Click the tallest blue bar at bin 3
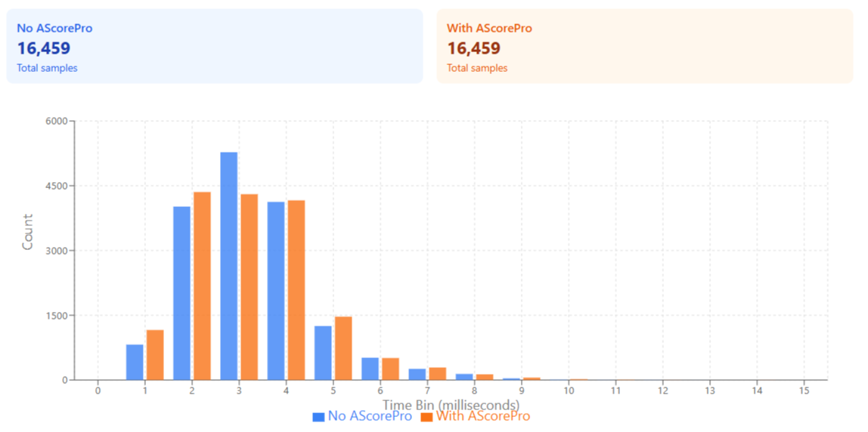 click(228, 266)
